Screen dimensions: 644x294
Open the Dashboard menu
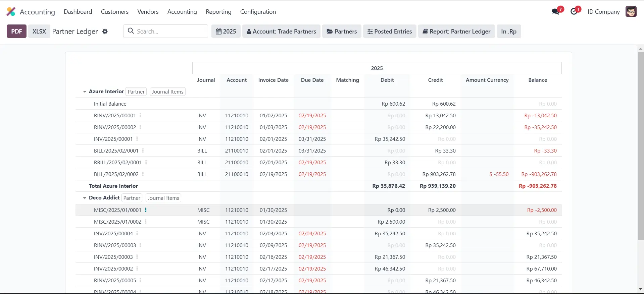pyautogui.click(x=78, y=12)
